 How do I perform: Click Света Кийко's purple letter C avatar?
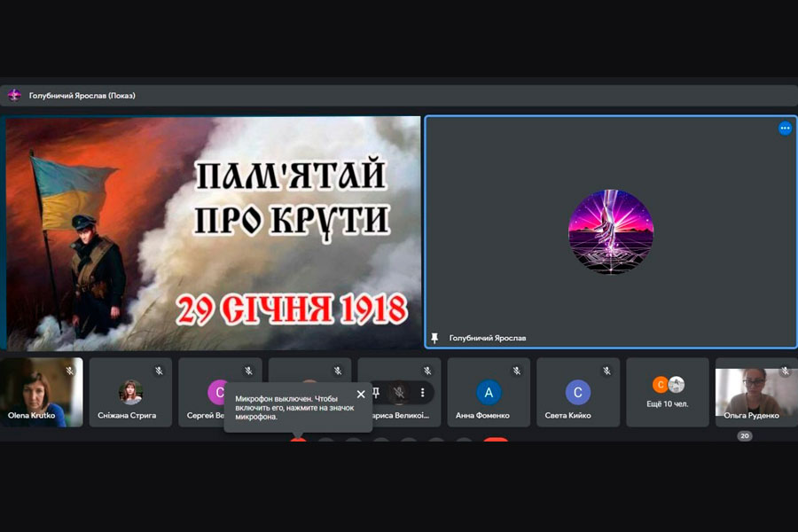(x=578, y=393)
